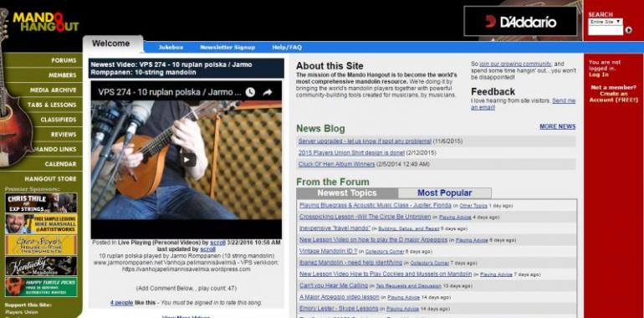
Task: Open the Chris Thile EXP Strings sponsor banner
Action: click(41, 203)
